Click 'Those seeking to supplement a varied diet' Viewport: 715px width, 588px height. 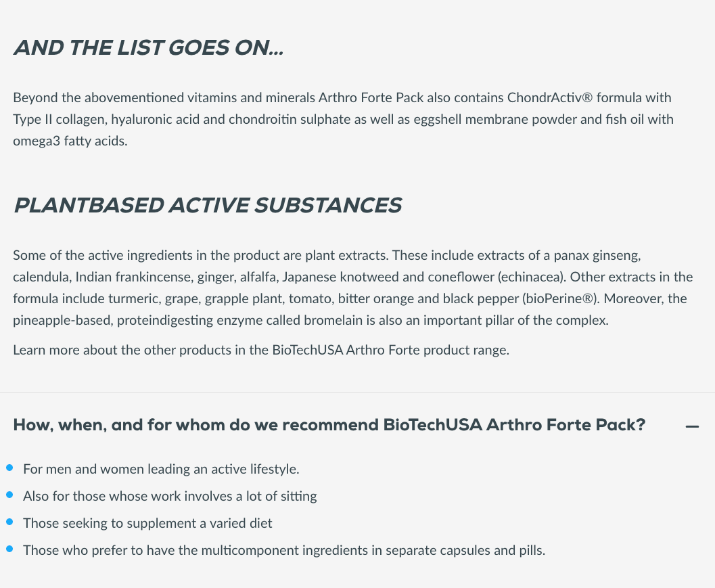(x=147, y=523)
